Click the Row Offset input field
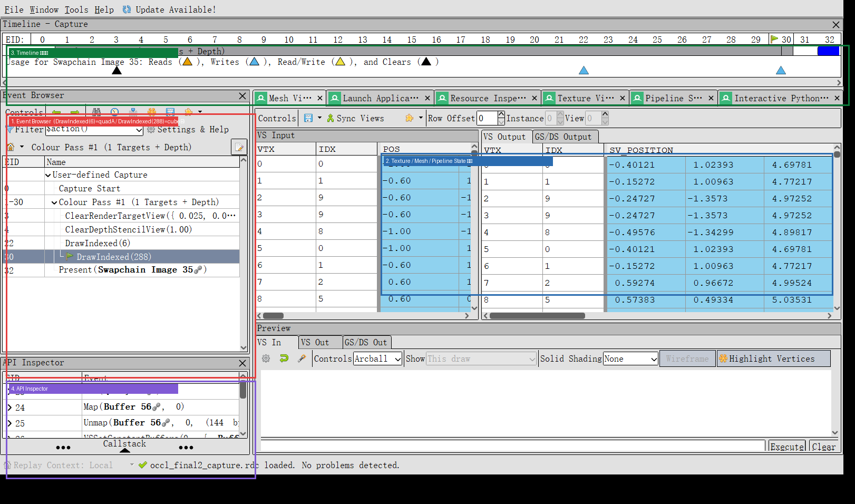Image resolution: width=855 pixels, height=504 pixels. 487,118
